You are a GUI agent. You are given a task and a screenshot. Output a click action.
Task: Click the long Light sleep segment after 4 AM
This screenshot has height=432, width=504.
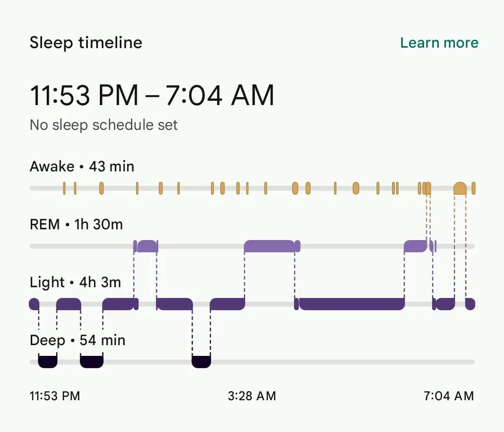[x=350, y=304]
